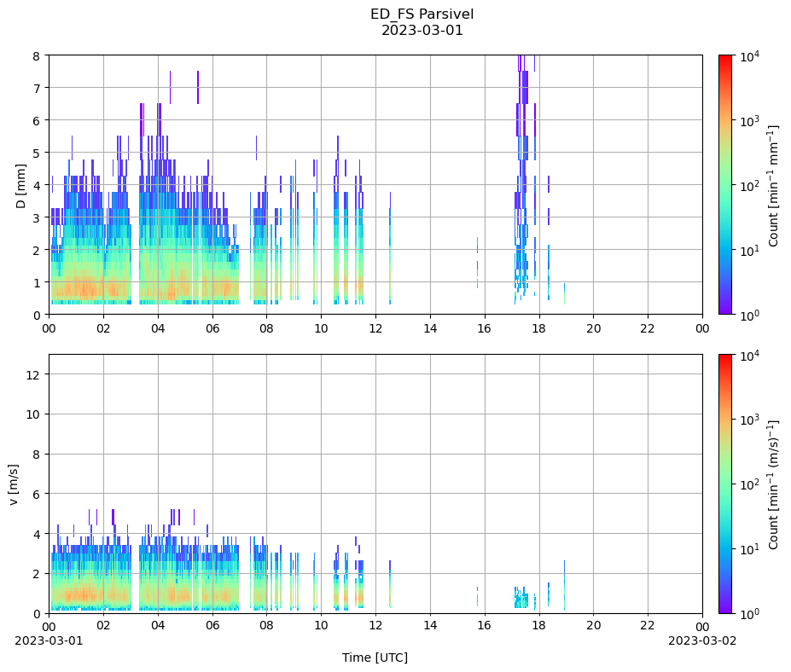Click the 'Count [min⁻¹ mm⁻¹]' colorbar label
This screenshot has height=672, width=791.
773,186
